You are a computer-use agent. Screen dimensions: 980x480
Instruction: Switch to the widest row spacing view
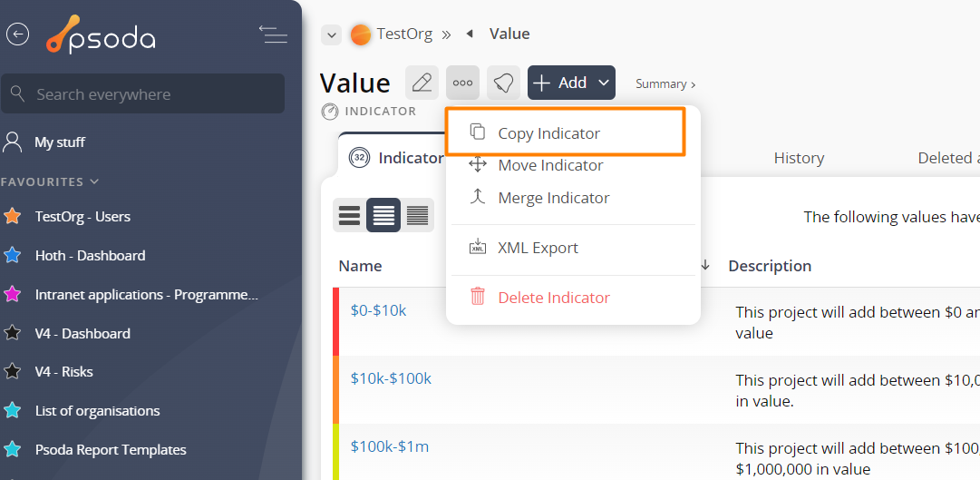pos(349,215)
